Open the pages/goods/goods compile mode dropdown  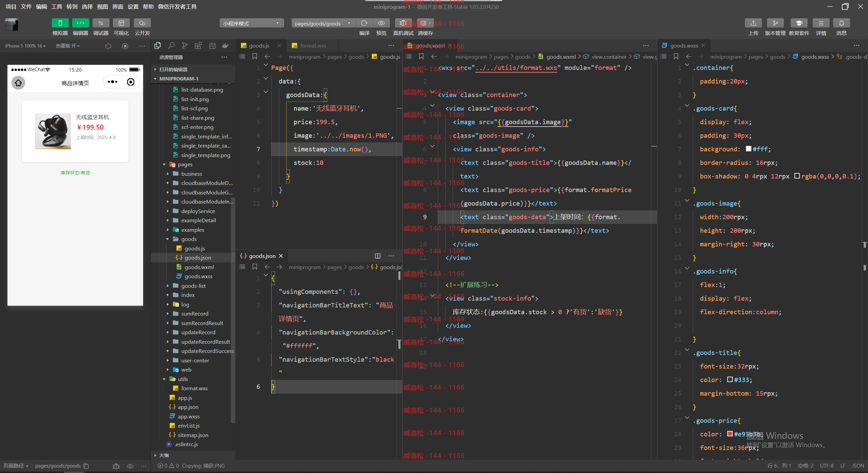[323, 23]
